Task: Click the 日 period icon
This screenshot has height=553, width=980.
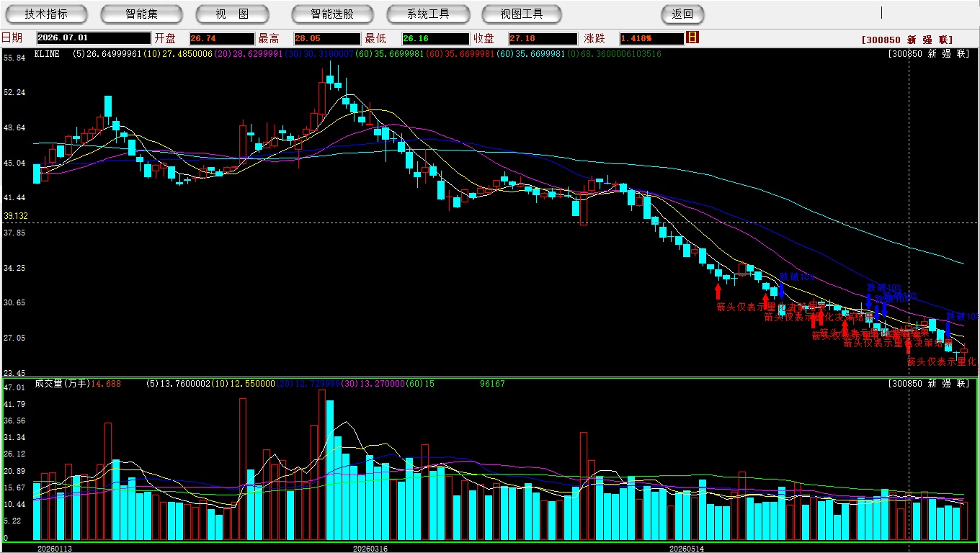Action: [692, 37]
